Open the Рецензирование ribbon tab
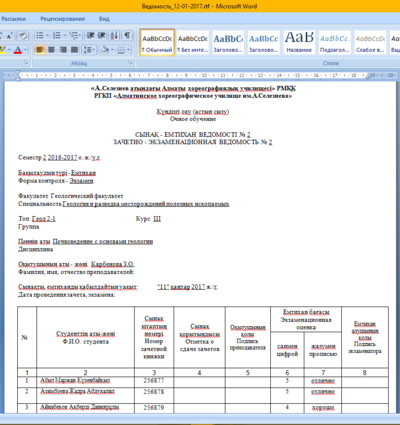Screen dimensions: 400x425 [63, 19]
